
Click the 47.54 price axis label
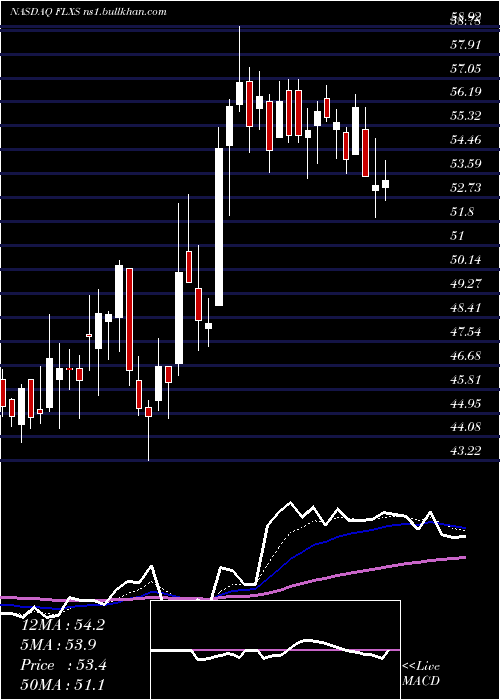click(466, 332)
